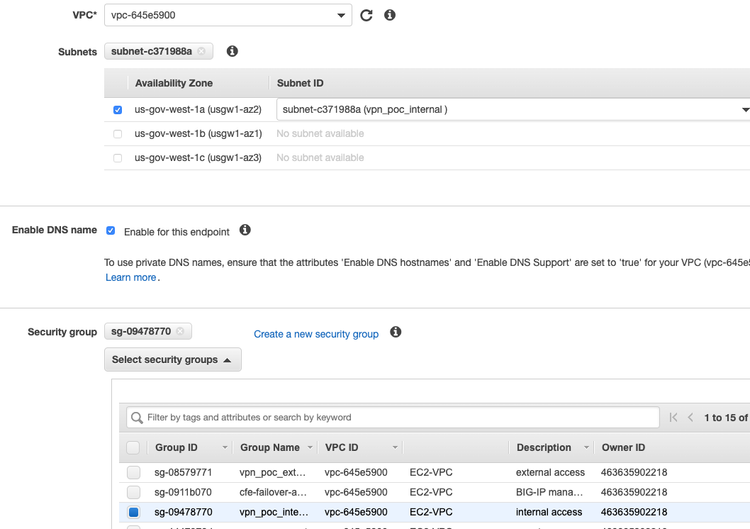This screenshot has height=529, width=750.
Task: Refresh the VPC list
Action: click(366, 15)
